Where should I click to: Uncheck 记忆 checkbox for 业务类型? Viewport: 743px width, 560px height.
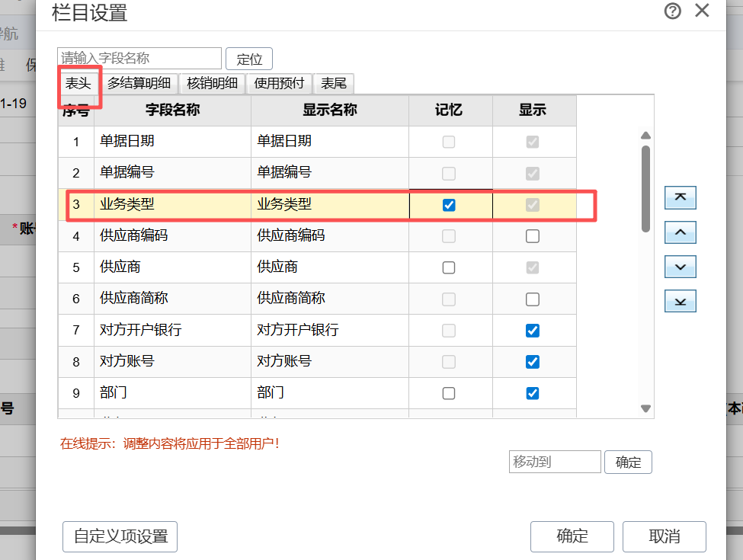449,205
